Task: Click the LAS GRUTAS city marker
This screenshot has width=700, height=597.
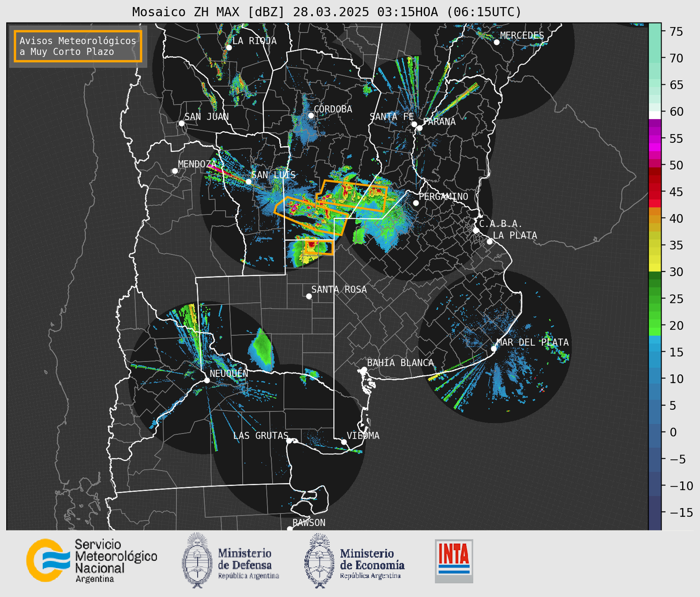Action: coord(289,441)
